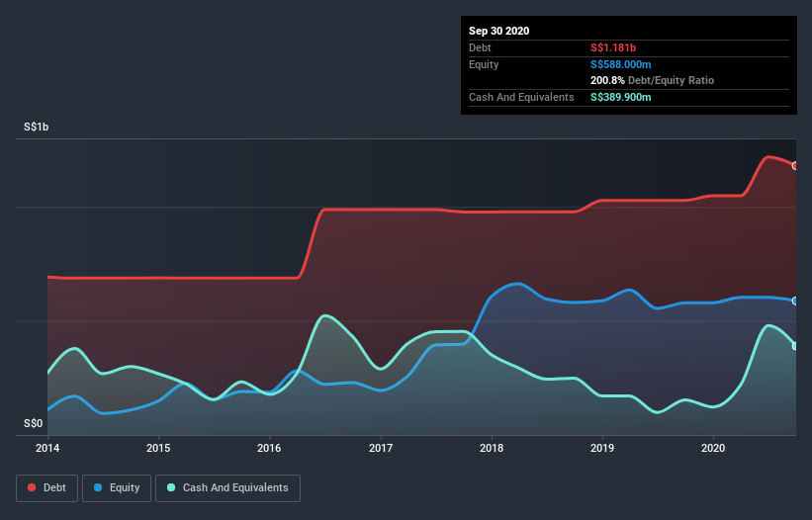Click the 2016 axis label
Viewport: 812px width, 520px height.
pos(269,448)
